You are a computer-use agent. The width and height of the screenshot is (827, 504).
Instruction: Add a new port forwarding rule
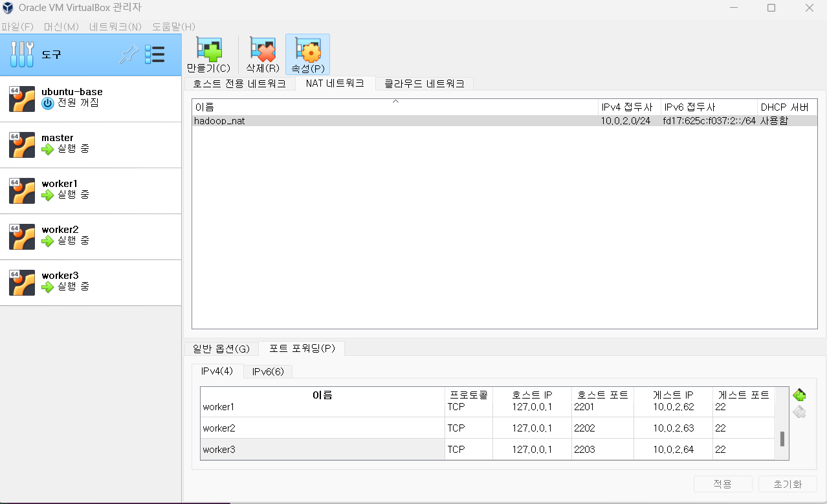coord(799,395)
